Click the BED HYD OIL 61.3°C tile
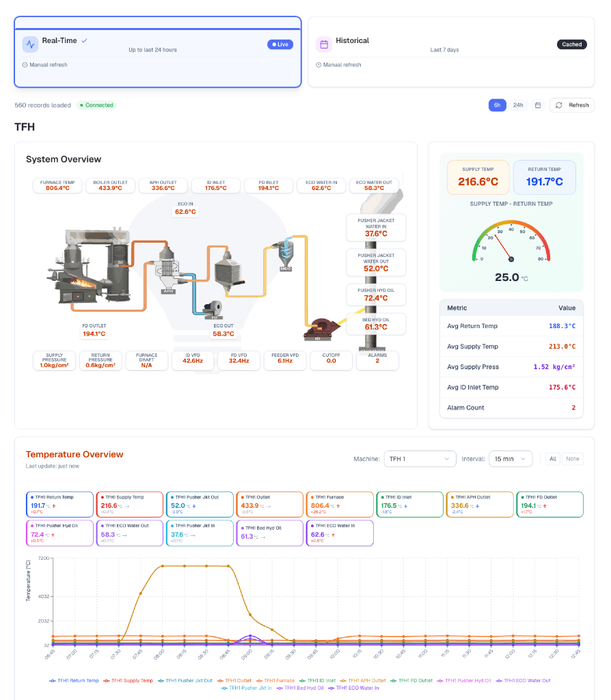Screen dimensions: 611x700 (x=377, y=324)
